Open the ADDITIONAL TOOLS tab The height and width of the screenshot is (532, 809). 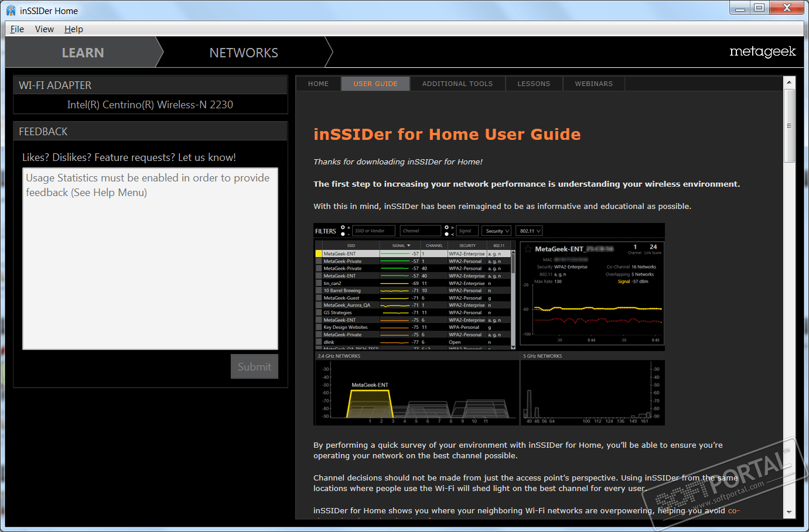click(x=458, y=84)
